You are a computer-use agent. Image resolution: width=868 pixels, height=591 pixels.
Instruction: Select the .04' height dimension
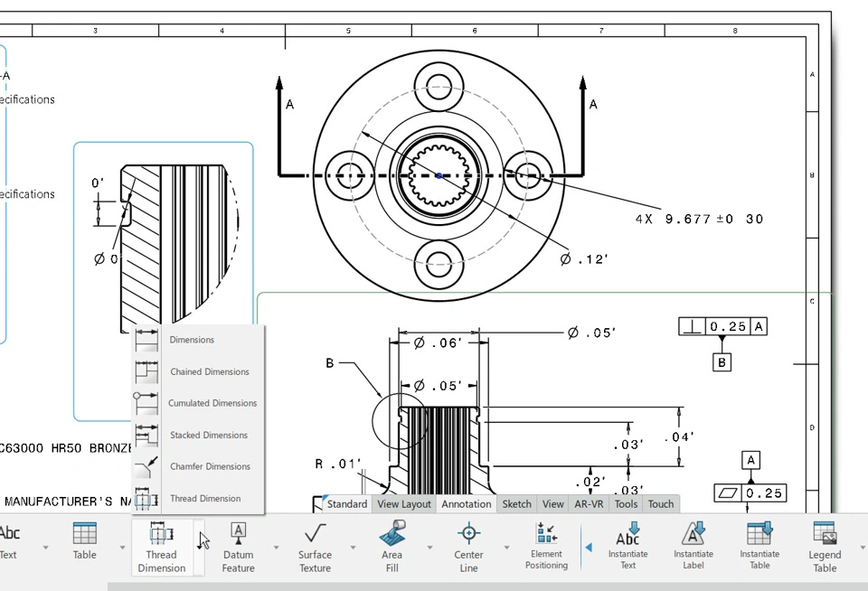click(x=679, y=437)
